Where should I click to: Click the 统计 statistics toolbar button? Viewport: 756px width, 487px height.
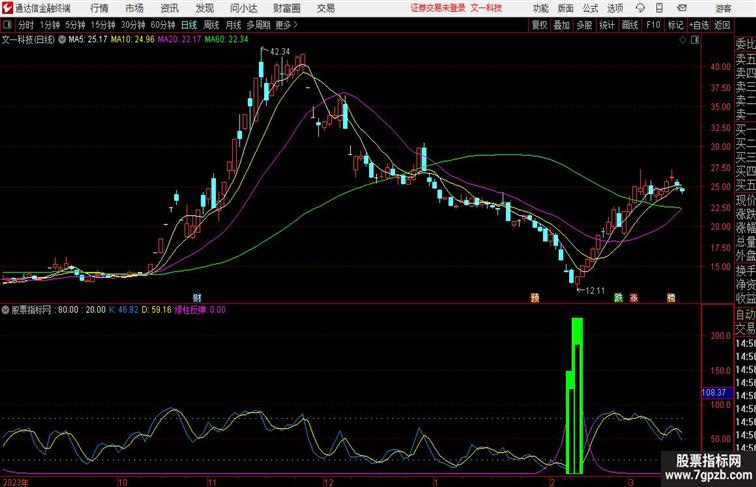point(607,25)
